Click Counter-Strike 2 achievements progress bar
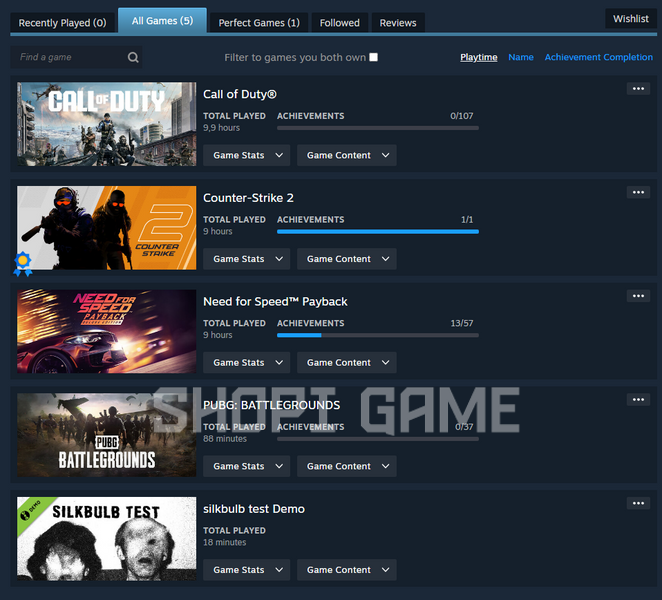The width and height of the screenshot is (662, 600). pos(378,231)
